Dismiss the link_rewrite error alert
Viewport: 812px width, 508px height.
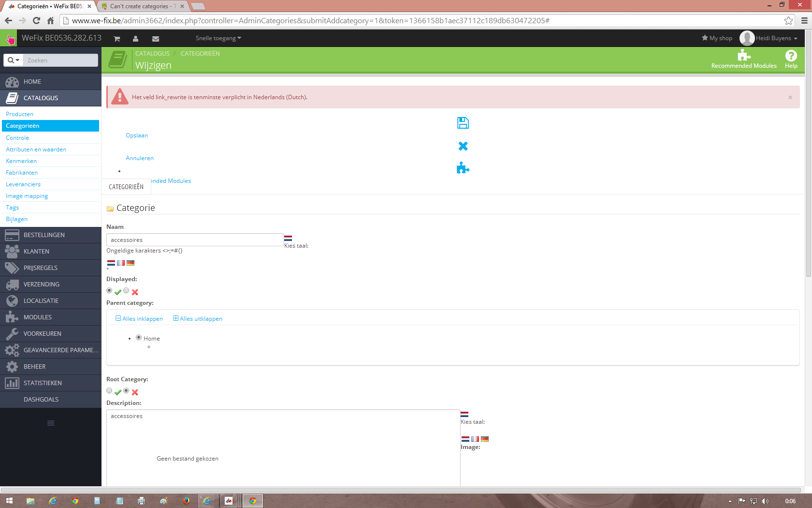click(790, 97)
